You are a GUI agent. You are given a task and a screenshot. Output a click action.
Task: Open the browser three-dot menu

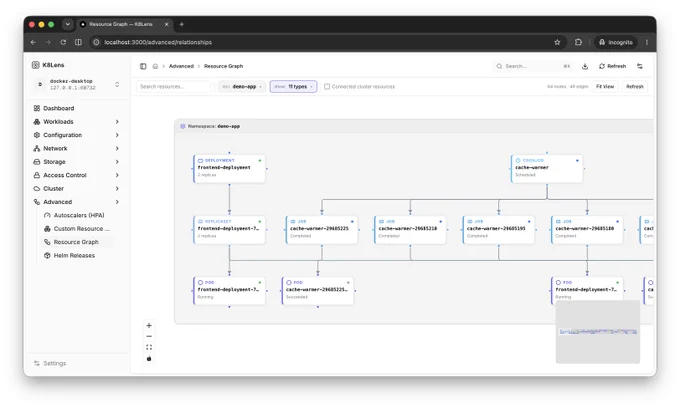point(647,42)
